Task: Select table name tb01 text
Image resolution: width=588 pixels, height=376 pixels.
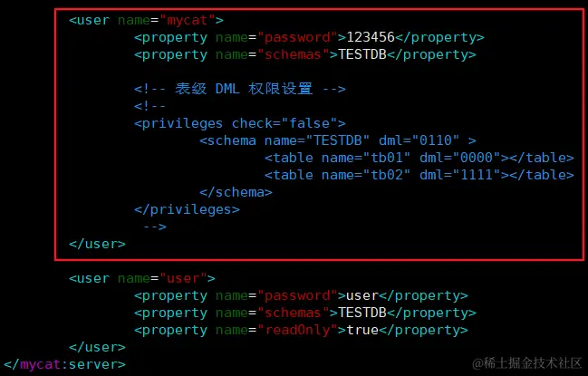Action: pyautogui.click(x=387, y=159)
